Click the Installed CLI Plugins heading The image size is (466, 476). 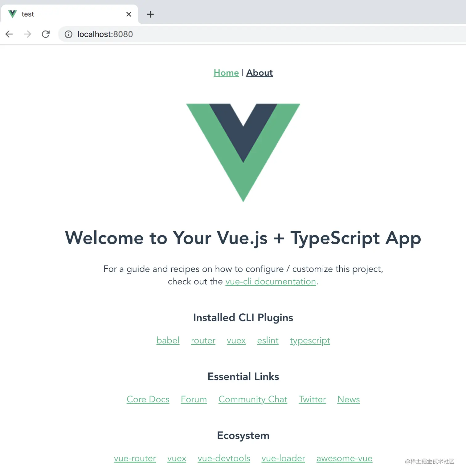pos(243,318)
